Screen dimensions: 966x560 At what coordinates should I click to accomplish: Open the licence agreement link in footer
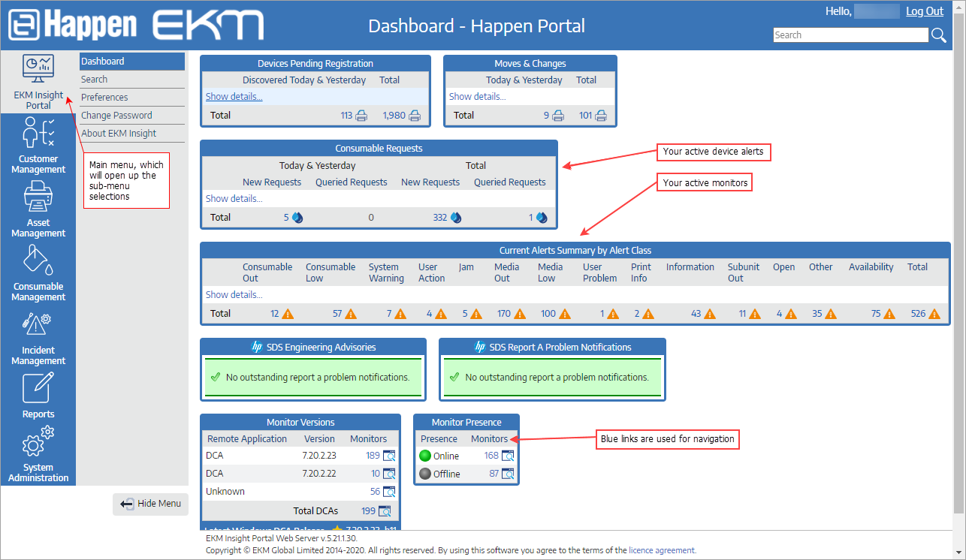point(663,550)
